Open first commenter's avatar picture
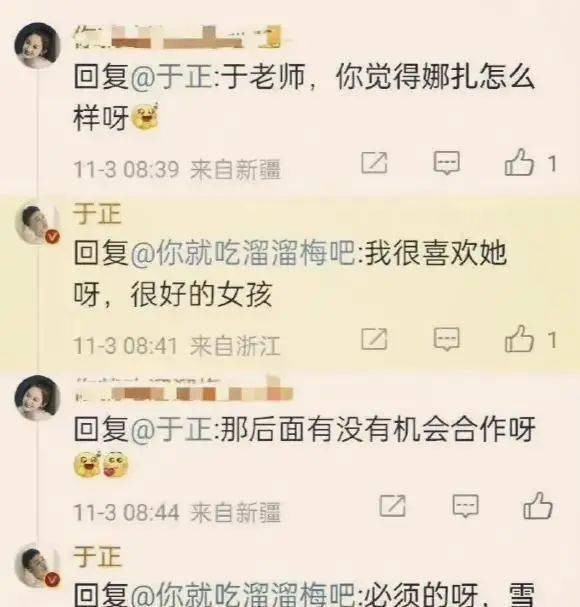580x607 pixels. (x=38, y=45)
